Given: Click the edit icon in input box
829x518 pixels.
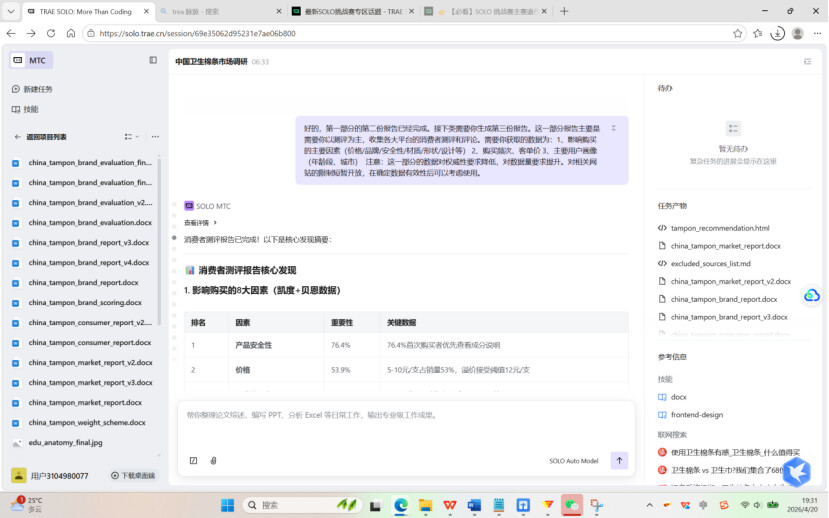Looking at the screenshot, I should [193, 461].
